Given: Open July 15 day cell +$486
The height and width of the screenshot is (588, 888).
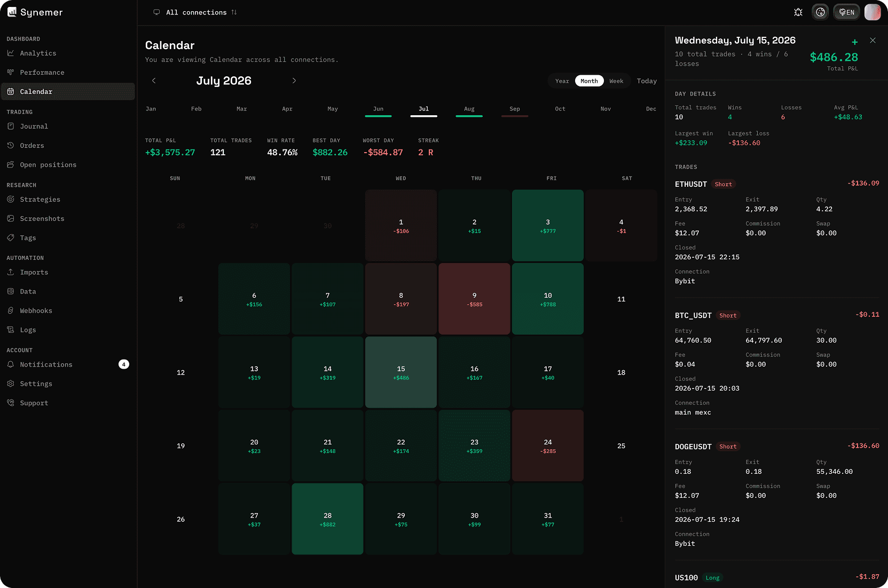Looking at the screenshot, I should 401,372.
